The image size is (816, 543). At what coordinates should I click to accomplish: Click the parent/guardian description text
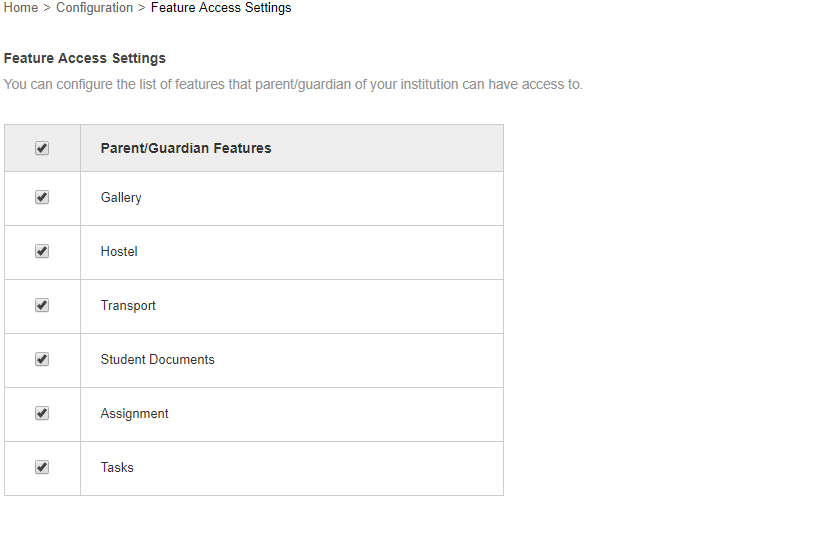pos(293,85)
